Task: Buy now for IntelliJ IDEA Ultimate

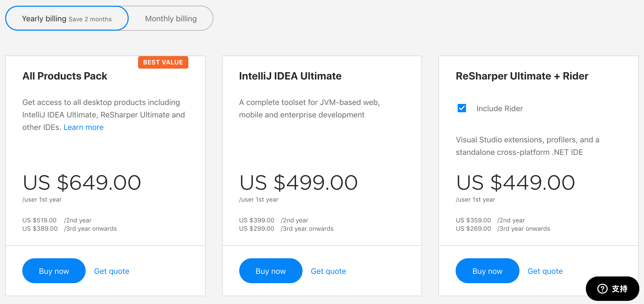Action: click(271, 271)
